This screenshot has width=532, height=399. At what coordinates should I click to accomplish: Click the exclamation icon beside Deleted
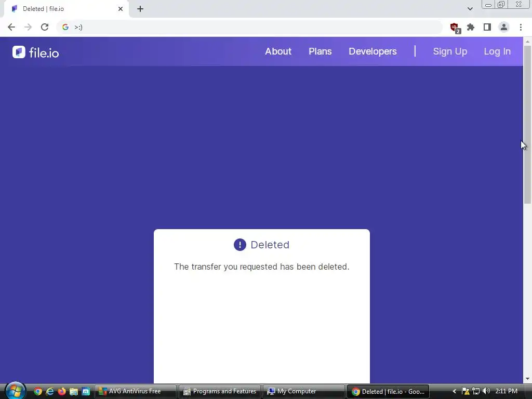(x=240, y=245)
